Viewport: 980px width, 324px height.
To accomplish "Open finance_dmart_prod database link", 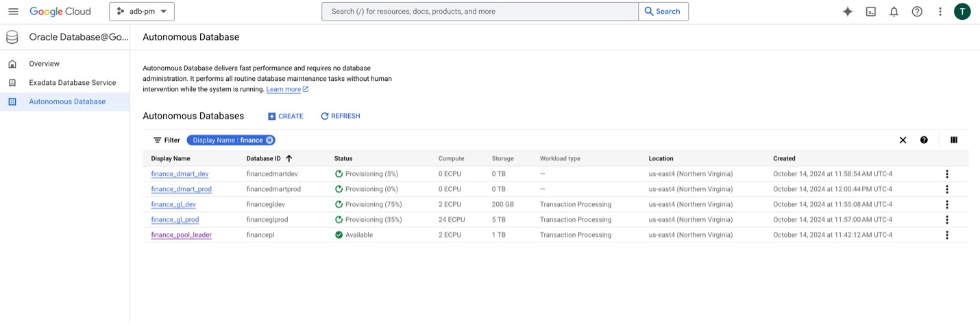I will [181, 189].
